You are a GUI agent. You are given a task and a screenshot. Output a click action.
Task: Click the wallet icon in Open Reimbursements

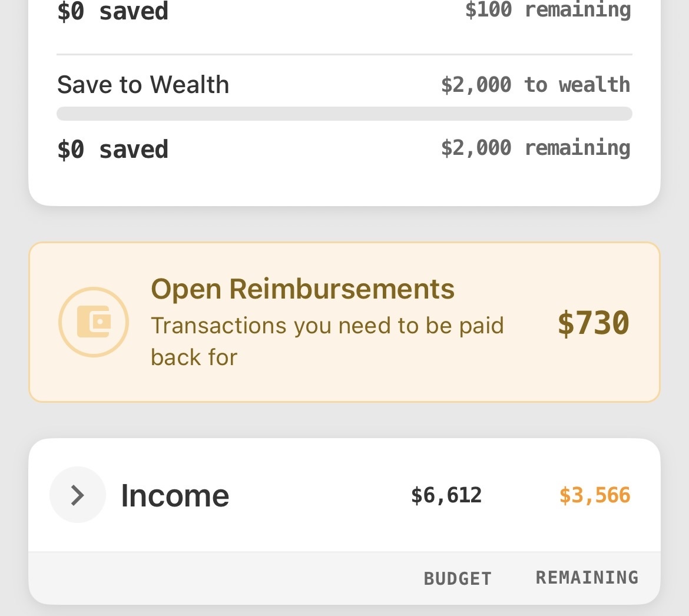94,322
